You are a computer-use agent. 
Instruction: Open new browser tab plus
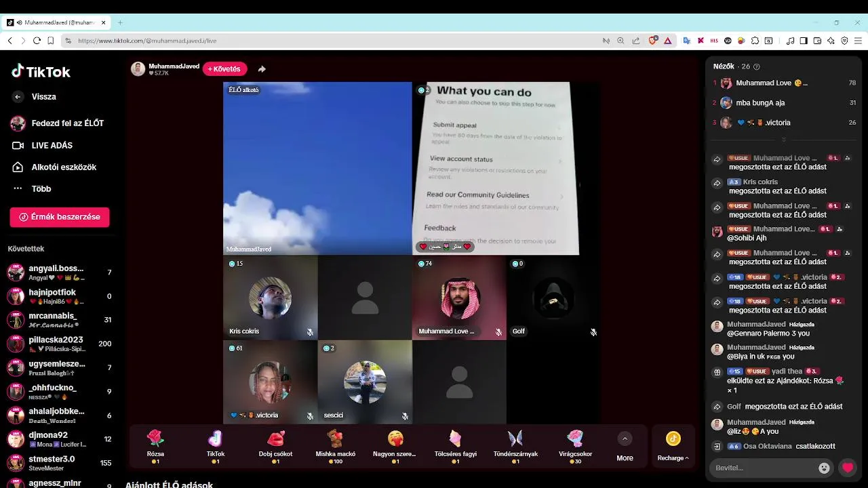[x=120, y=22]
